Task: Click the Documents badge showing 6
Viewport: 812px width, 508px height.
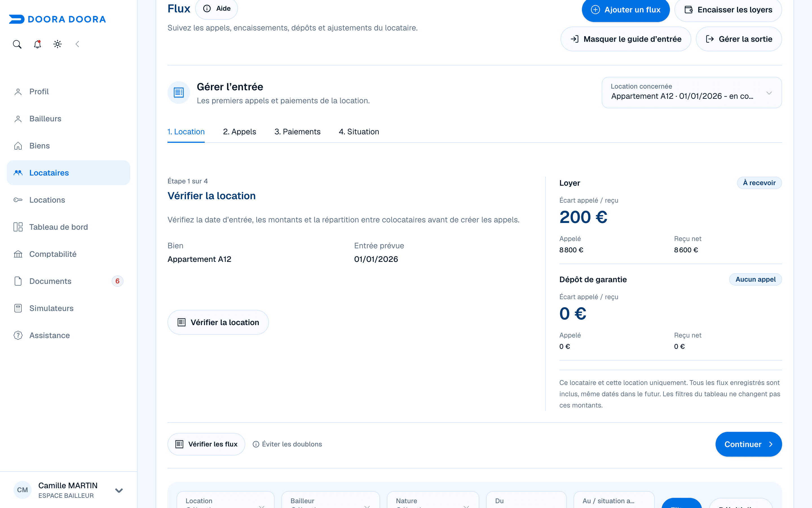Action: click(x=118, y=281)
